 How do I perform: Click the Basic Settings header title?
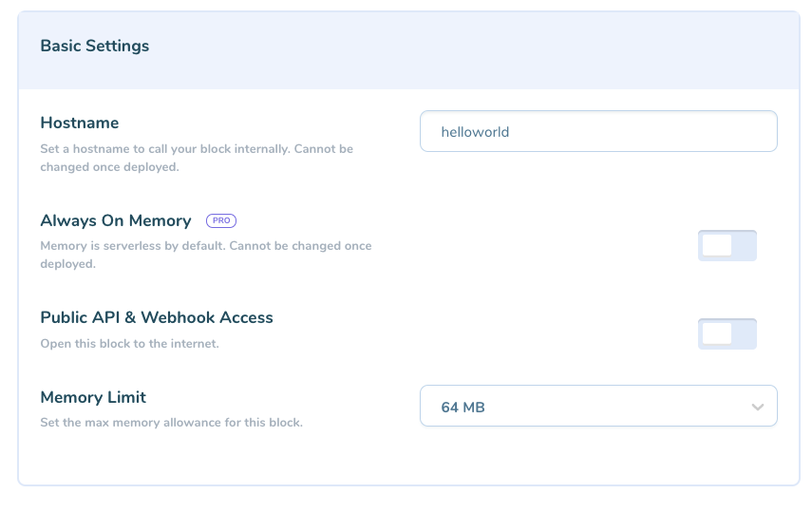click(95, 46)
